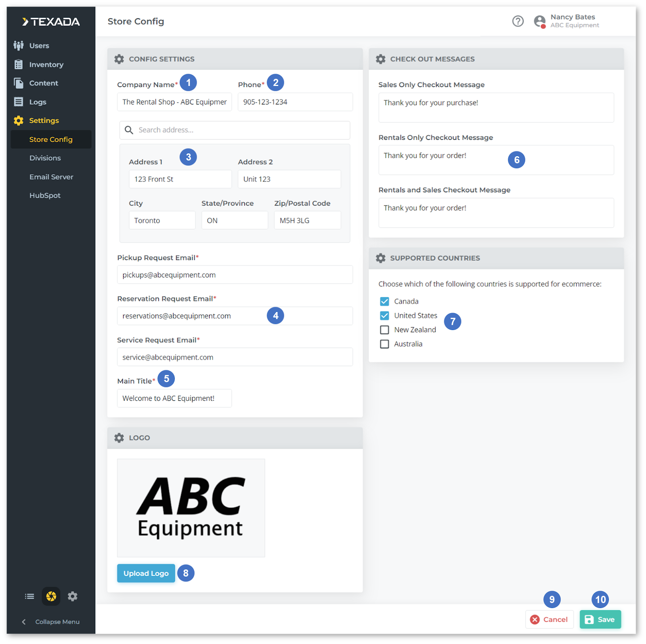
Task: Click the Check Out Messages gear icon
Action: click(381, 59)
